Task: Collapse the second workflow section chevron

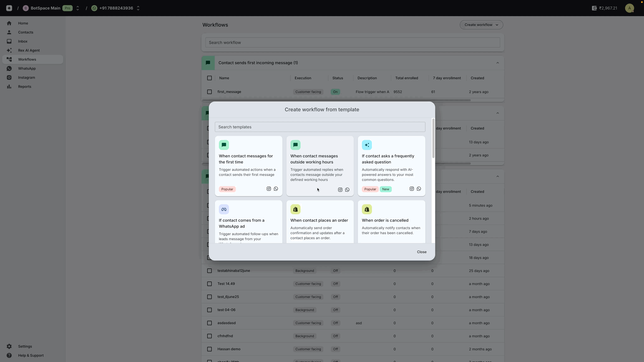Action: point(497,113)
